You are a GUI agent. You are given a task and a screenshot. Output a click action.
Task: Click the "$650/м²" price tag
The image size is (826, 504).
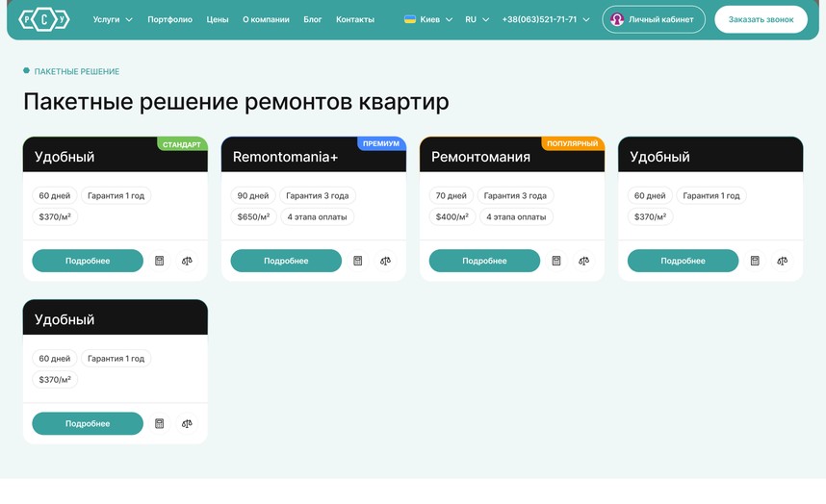pyautogui.click(x=253, y=216)
